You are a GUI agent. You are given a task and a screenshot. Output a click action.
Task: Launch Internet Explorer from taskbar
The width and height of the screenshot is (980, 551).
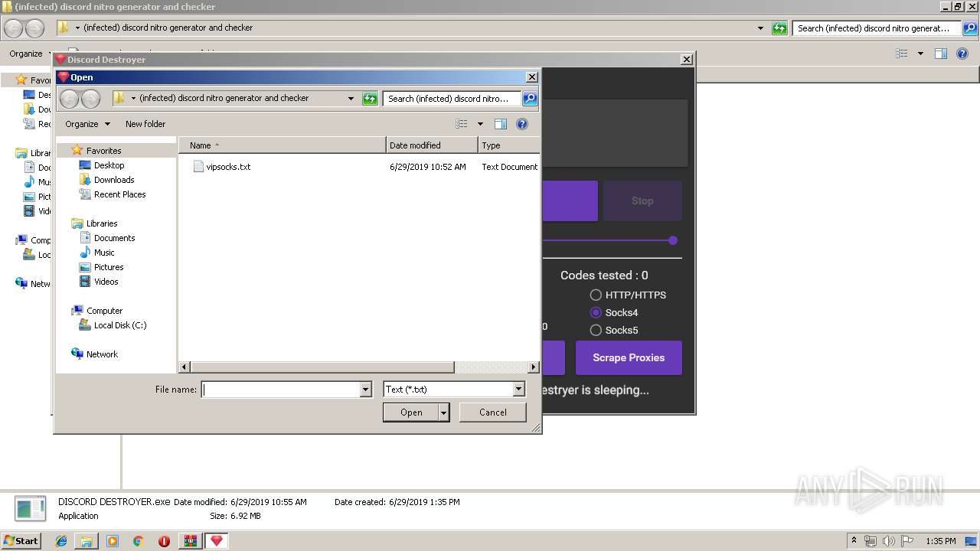tap(61, 541)
